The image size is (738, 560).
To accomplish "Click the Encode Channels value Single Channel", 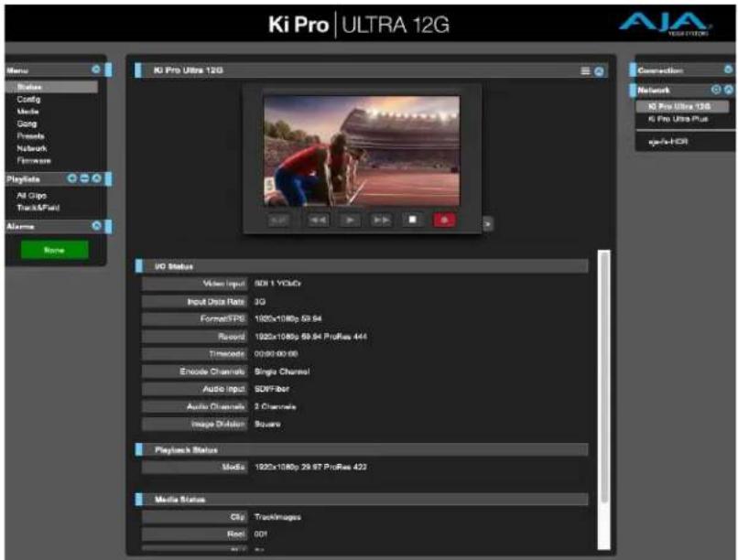I will [282, 372].
